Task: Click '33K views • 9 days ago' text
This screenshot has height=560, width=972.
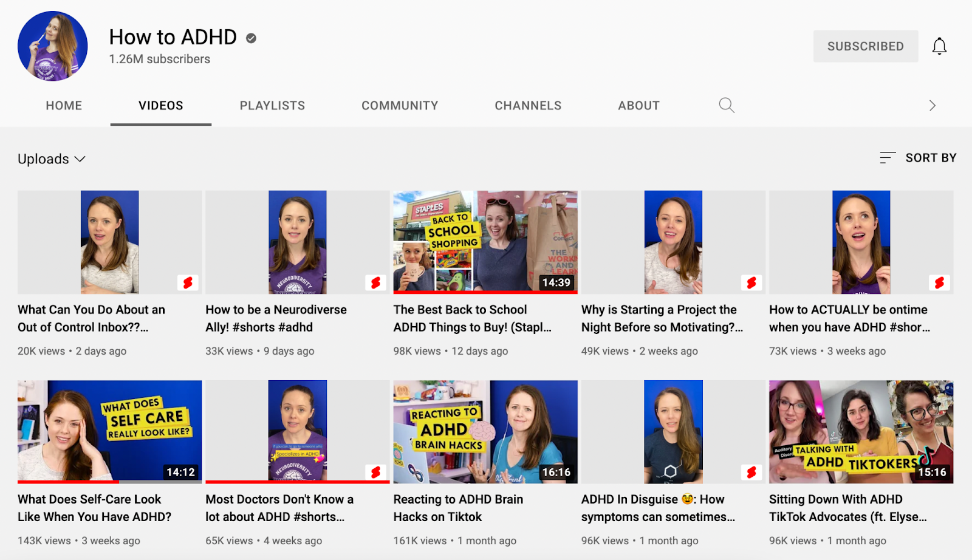Action: [x=260, y=351]
